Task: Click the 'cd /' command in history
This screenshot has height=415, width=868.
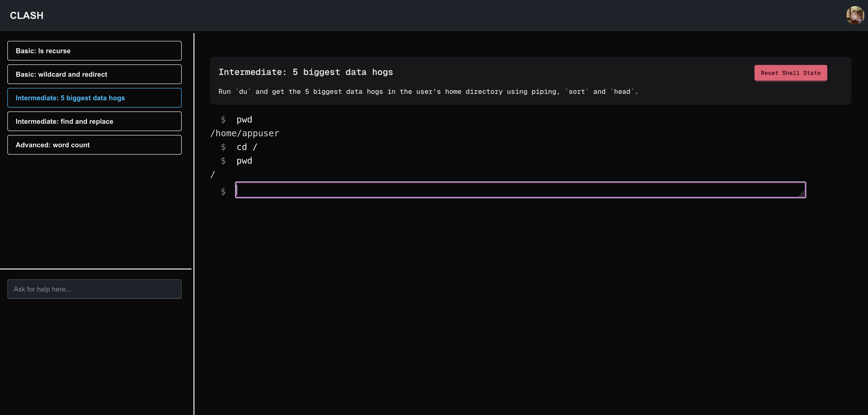Action: point(247,147)
